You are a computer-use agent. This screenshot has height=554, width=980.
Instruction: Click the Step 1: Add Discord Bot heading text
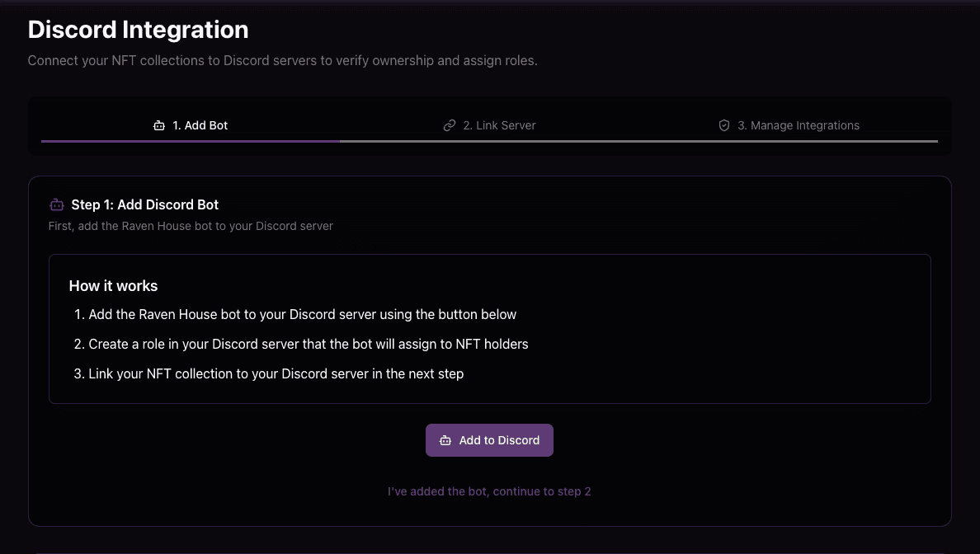pos(145,204)
